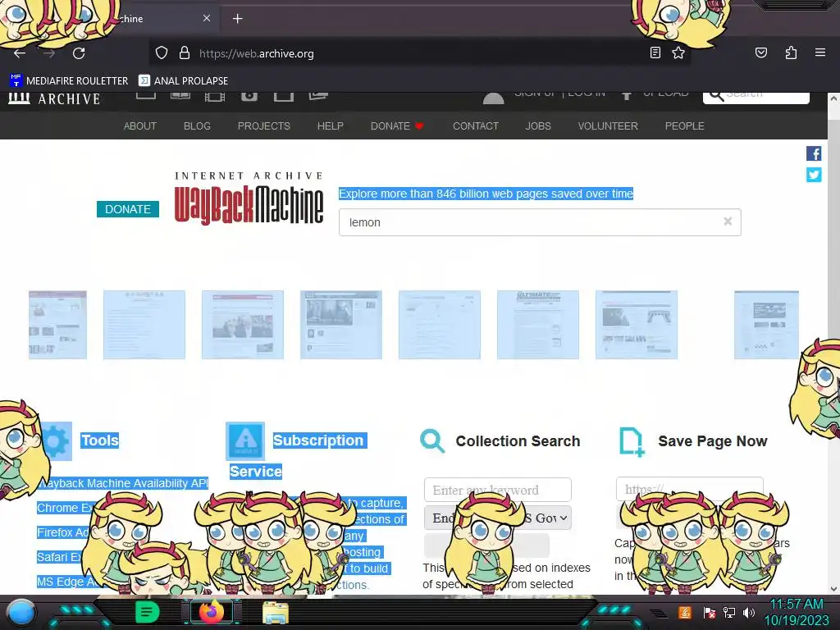
Task: Open the seventh archived site thumbnail
Action: tap(637, 325)
